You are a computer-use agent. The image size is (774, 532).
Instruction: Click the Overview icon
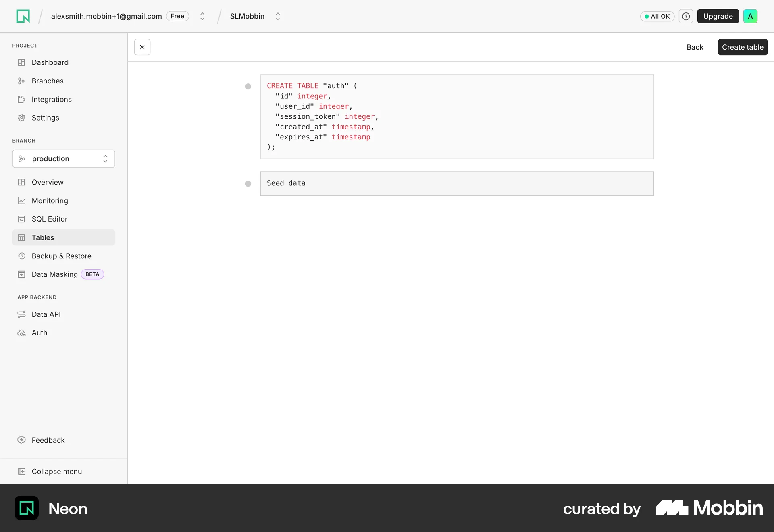(x=21, y=182)
